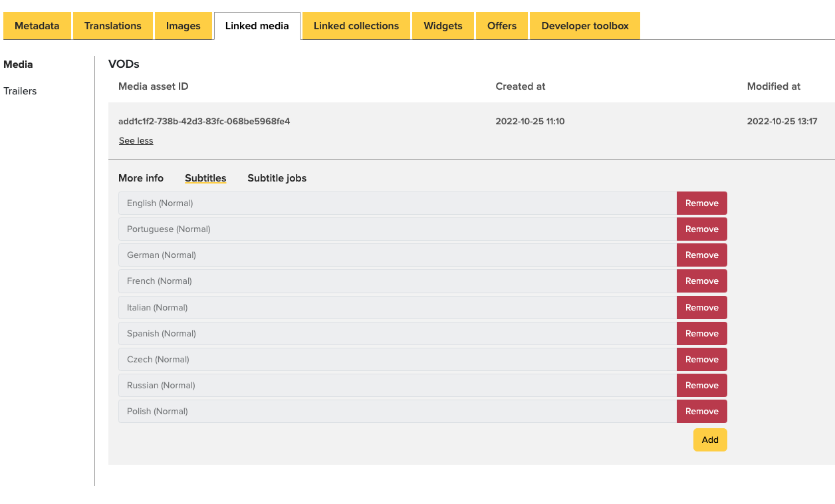
Task: Collapse the VOD row with See less
Action: [x=136, y=141]
